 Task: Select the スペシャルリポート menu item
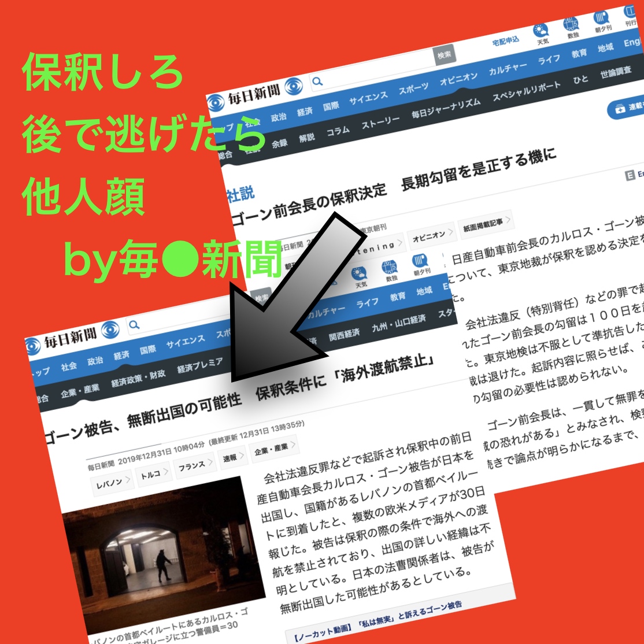tap(526, 92)
